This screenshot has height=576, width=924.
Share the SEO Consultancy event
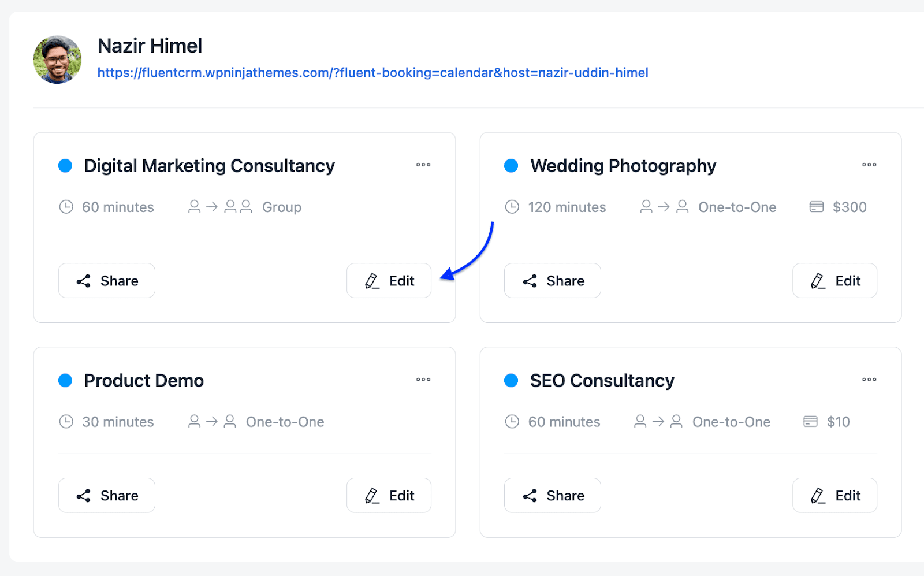click(x=553, y=496)
